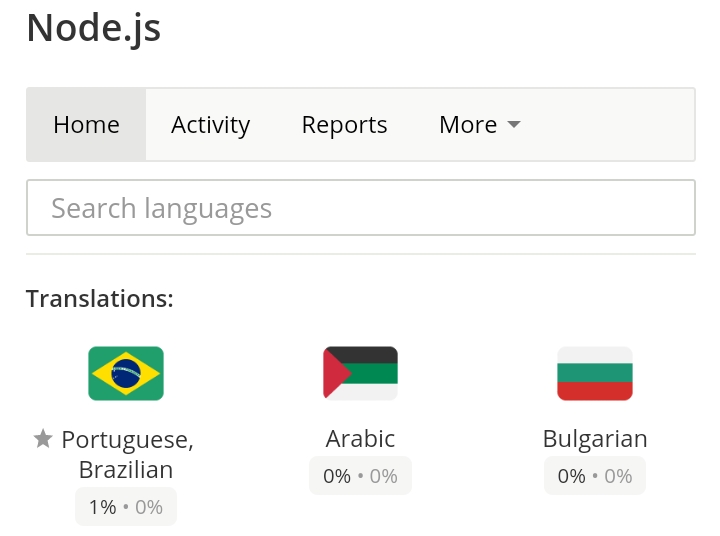Click the approved 0% value under Bulgarian
720x536 pixels.
[x=618, y=476]
